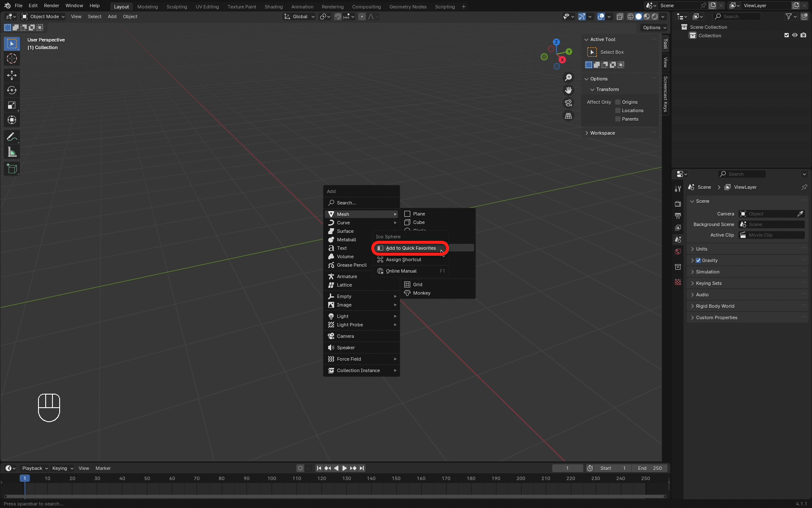Choose Assign Shortcut in context menu
Screen dimensions: 812x508
[410, 260]
